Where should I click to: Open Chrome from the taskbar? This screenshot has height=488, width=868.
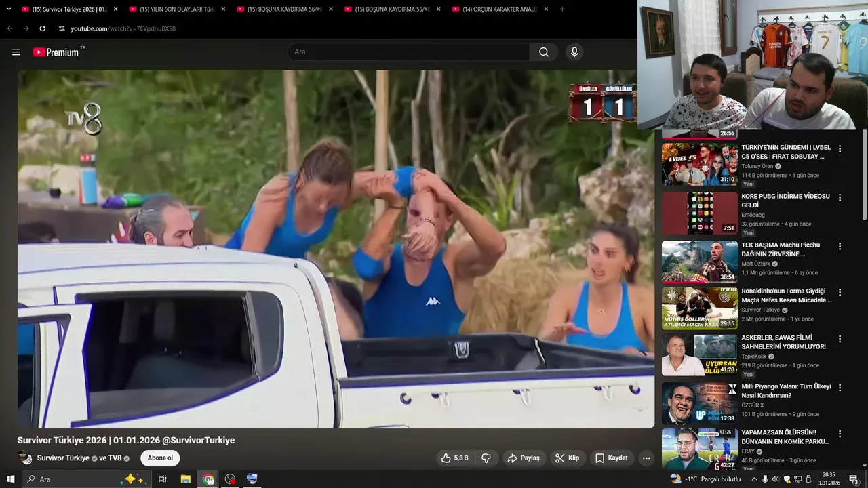click(208, 479)
